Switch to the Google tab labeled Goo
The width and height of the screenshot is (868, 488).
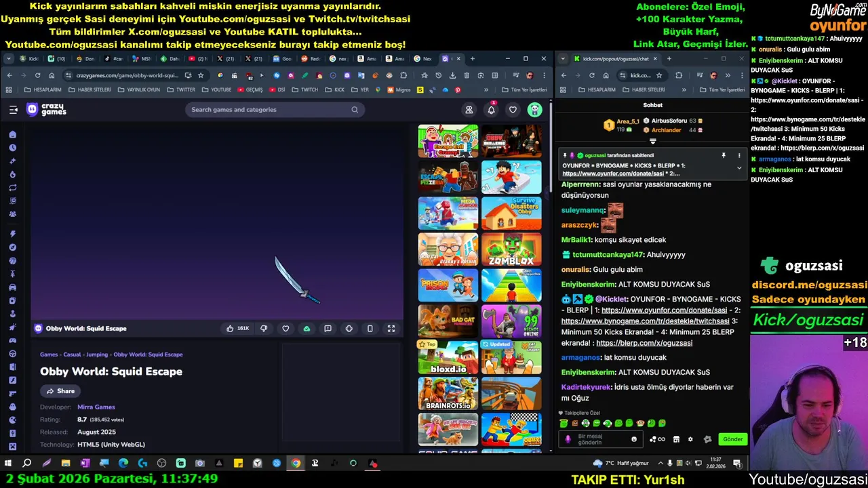(283, 59)
